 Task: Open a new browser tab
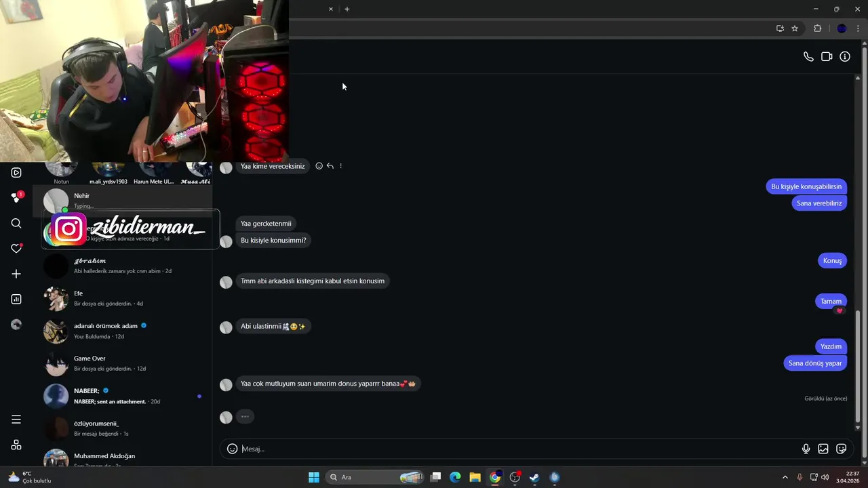(347, 9)
